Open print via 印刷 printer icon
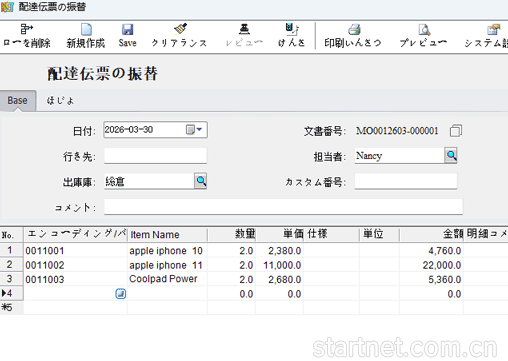 (x=354, y=29)
